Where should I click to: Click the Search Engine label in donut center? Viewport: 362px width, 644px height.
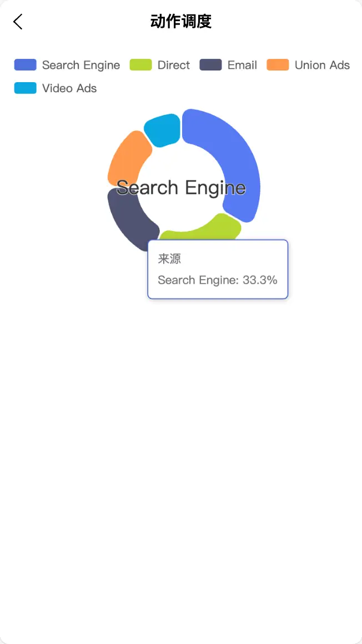point(180,188)
